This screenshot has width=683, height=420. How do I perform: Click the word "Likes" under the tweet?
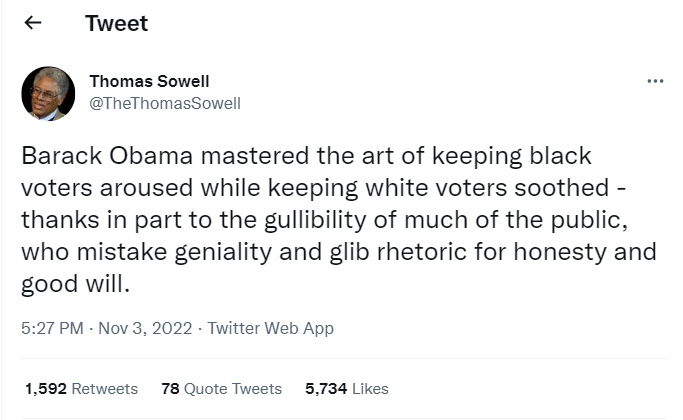[x=370, y=388]
